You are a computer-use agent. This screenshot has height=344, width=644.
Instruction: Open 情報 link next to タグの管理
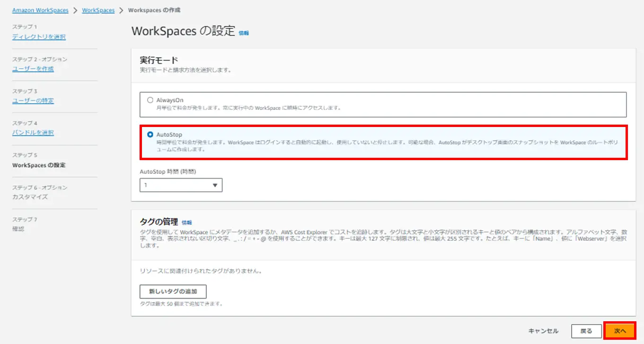(187, 222)
